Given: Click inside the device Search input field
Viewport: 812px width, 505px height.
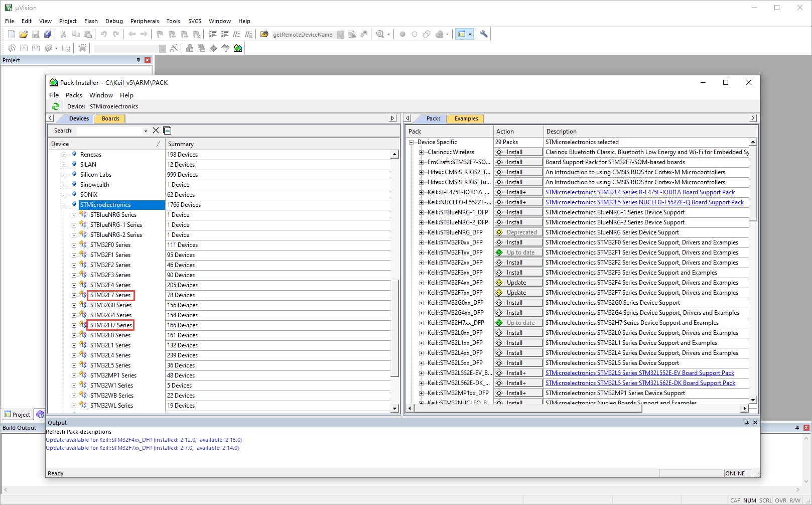Looking at the screenshot, I should (x=109, y=131).
